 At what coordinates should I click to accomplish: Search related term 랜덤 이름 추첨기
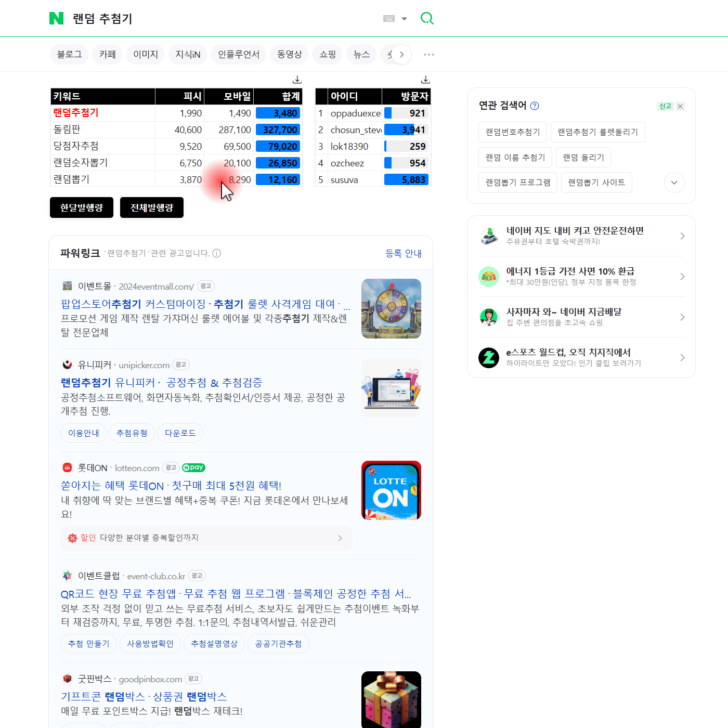[515, 158]
